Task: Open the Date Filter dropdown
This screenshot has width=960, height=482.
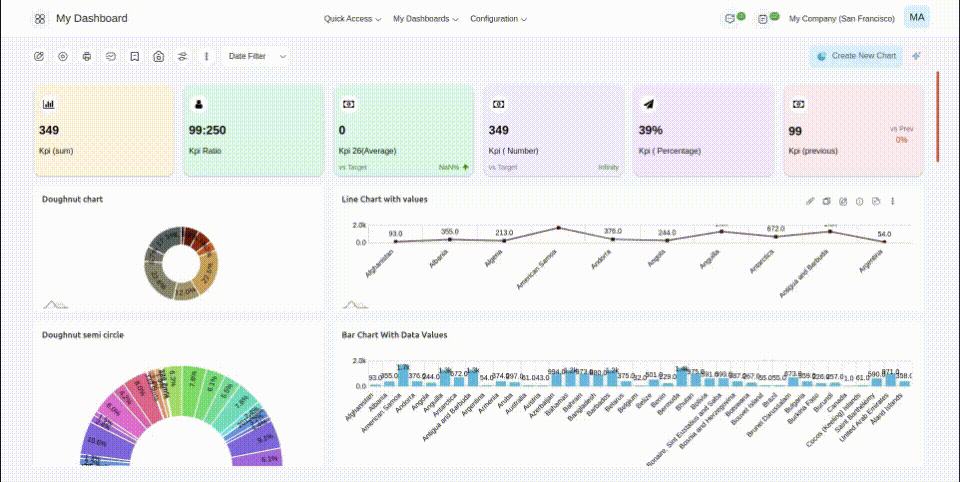Action: click(x=256, y=56)
